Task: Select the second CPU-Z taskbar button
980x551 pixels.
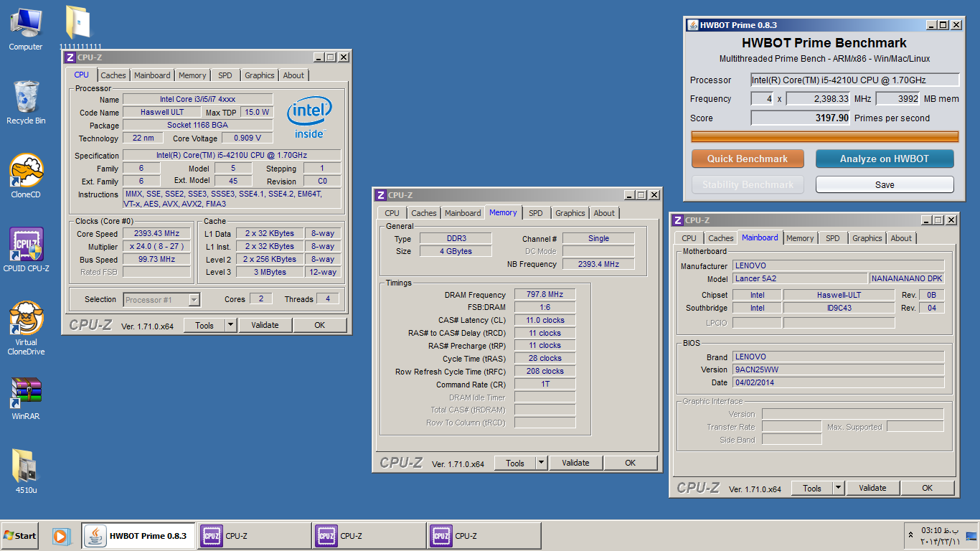Action: pos(369,536)
